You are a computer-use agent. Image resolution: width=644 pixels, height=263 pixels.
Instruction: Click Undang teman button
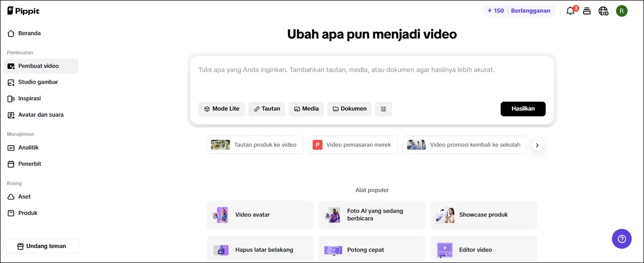coord(41,246)
